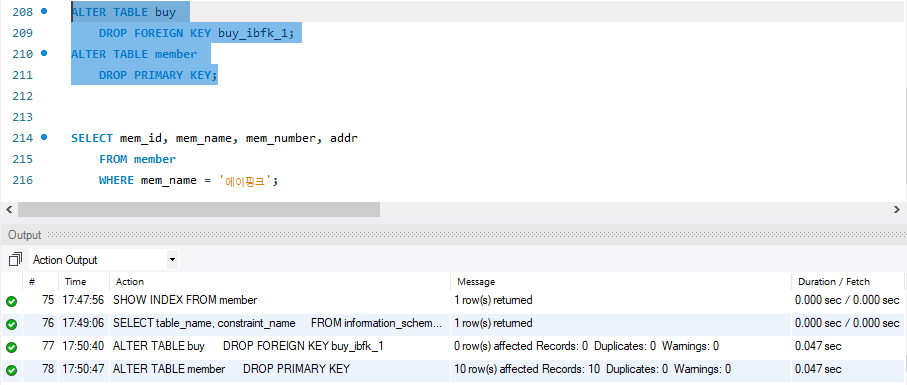Click the 1 row(s) returned message in row 76
The image size is (907, 385).
493,323
